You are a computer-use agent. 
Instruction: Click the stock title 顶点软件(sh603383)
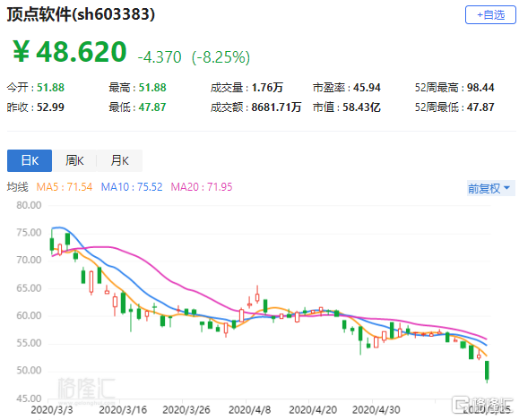(x=81, y=14)
